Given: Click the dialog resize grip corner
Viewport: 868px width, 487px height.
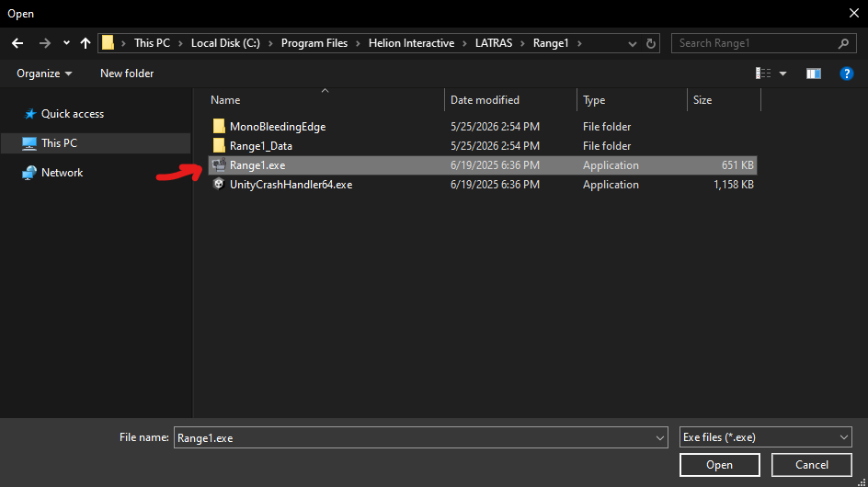Looking at the screenshot, I should (862, 482).
